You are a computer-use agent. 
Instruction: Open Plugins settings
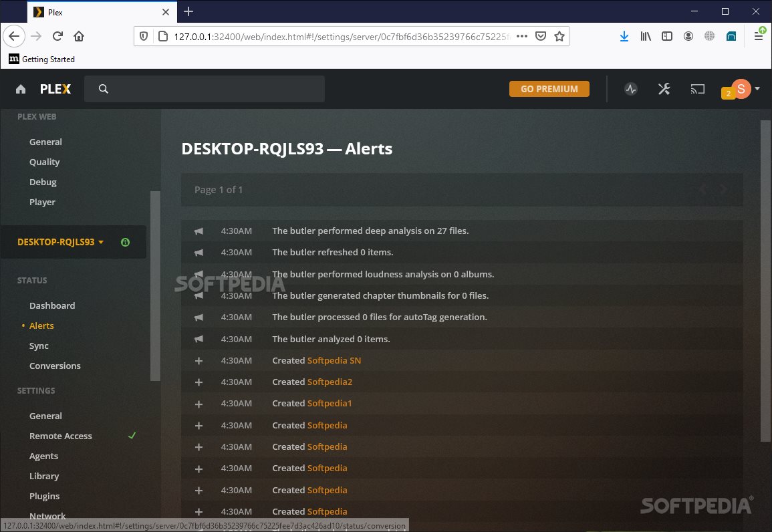[x=44, y=496]
